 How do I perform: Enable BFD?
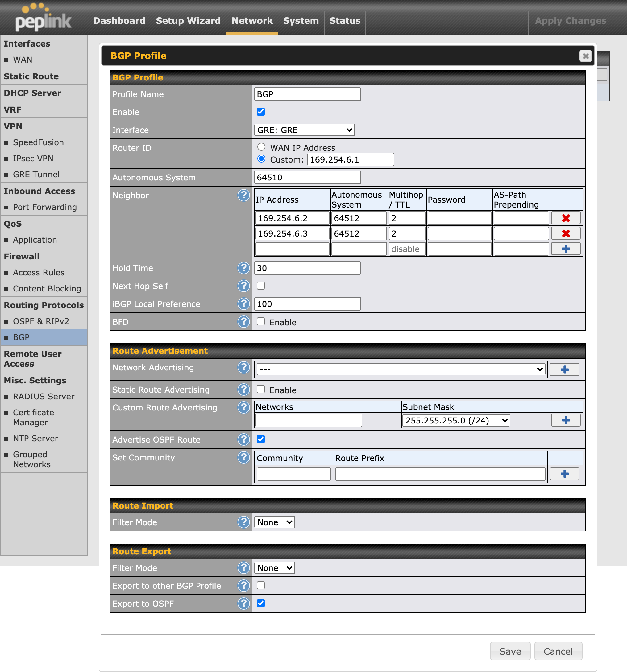[260, 321]
